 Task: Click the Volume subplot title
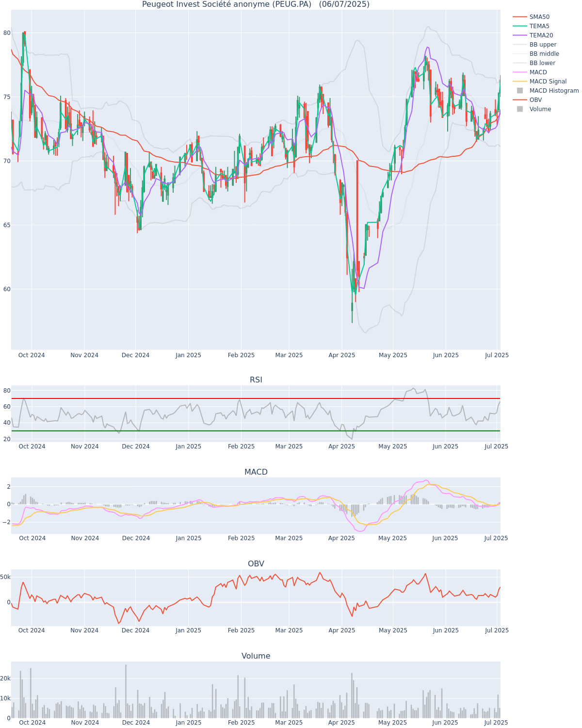[x=256, y=656]
